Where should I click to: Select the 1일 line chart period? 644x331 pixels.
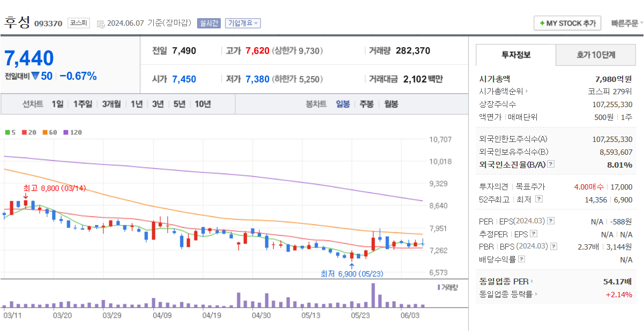(57, 104)
